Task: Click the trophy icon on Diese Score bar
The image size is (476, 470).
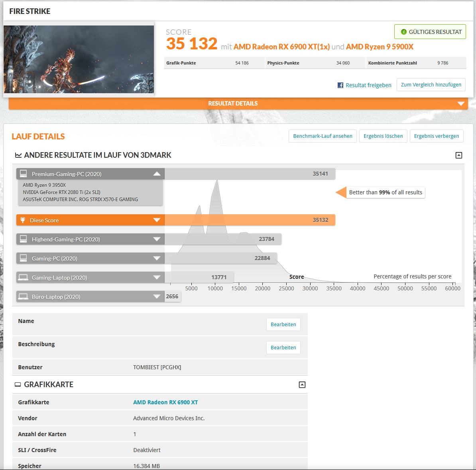Action: 23,220
